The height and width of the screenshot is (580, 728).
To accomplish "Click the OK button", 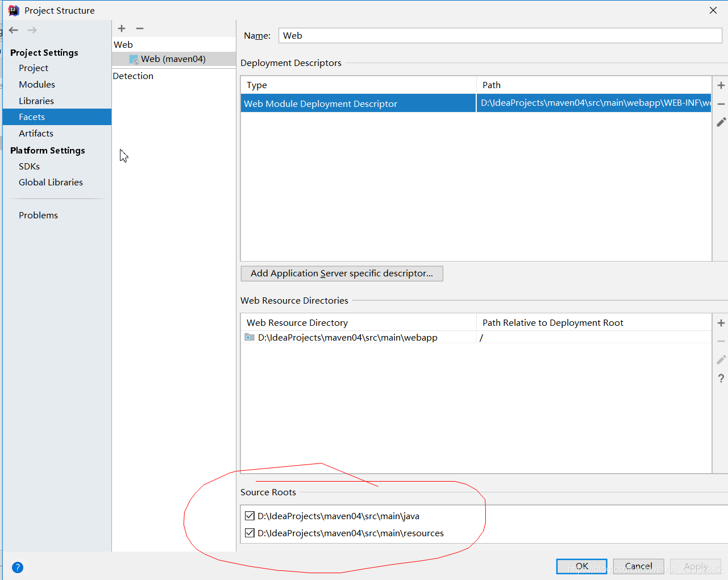I will (x=581, y=566).
